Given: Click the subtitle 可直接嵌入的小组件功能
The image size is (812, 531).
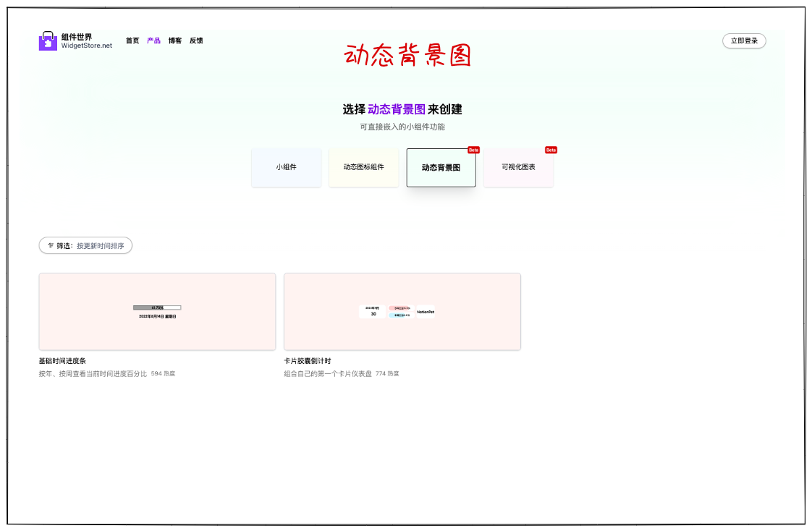Looking at the screenshot, I should pos(402,127).
